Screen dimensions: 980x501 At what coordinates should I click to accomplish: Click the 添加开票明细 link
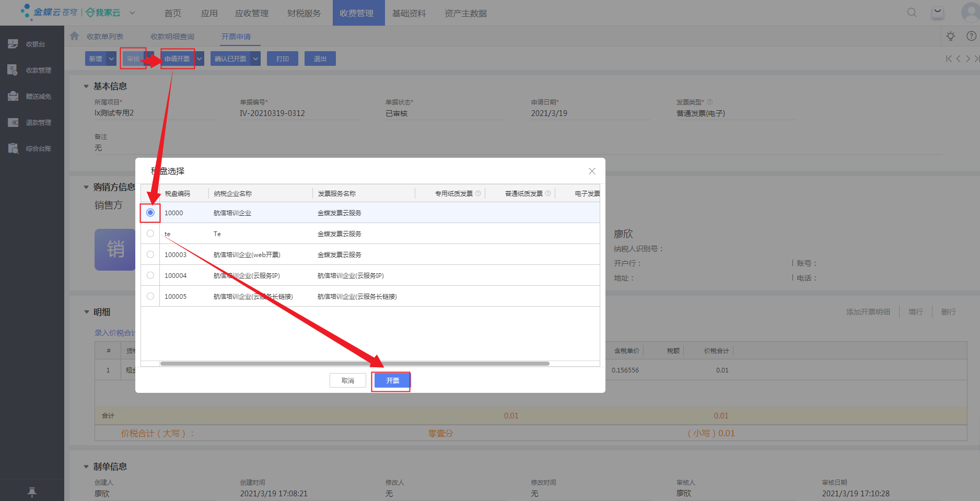coord(868,312)
